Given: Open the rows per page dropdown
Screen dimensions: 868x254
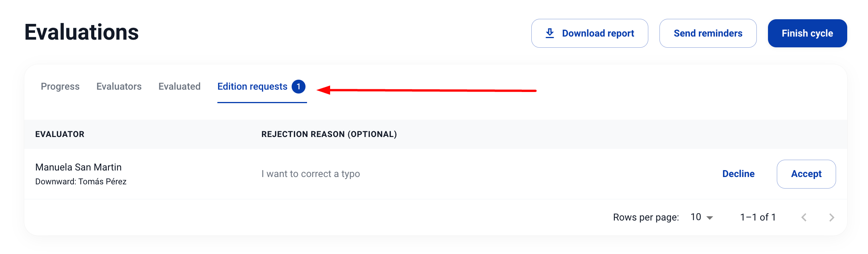Looking at the screenshot, I should click(702, 217).
